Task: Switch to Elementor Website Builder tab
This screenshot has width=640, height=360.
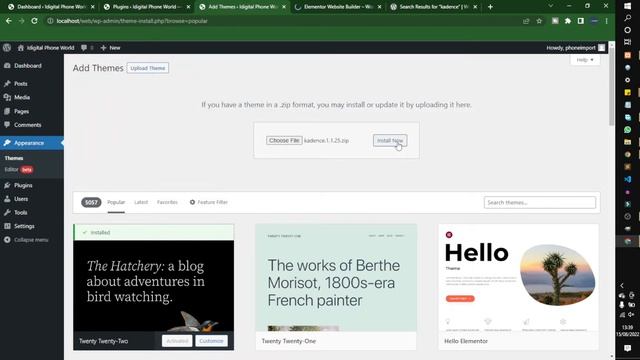Action: coord(337,7)
